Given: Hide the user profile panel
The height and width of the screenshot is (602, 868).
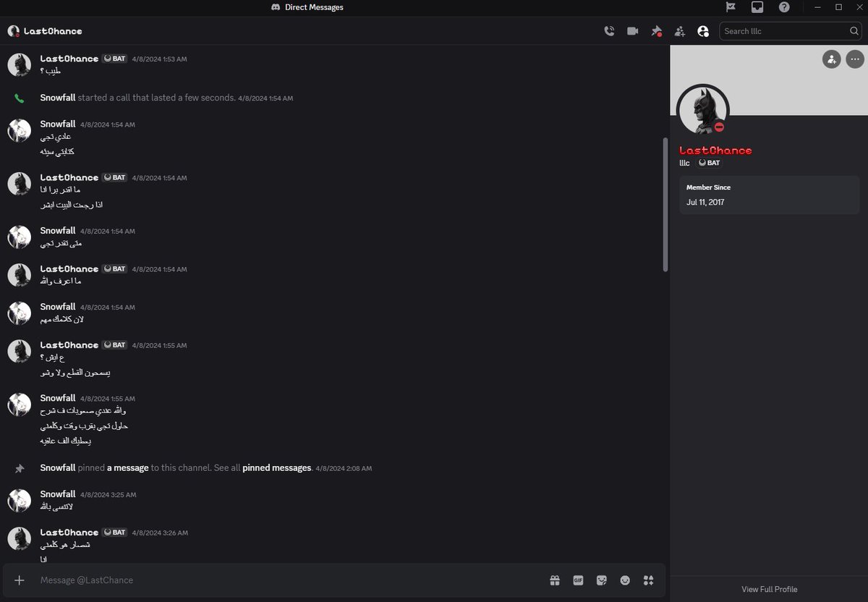Looking at the screenshot, I should 703,31.
